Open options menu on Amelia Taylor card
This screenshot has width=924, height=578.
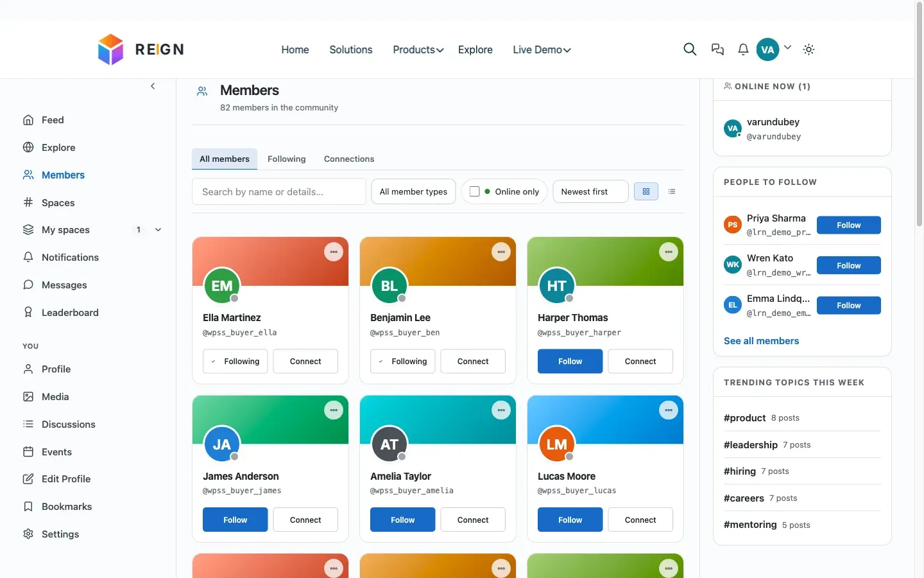[x=501, y=410]
